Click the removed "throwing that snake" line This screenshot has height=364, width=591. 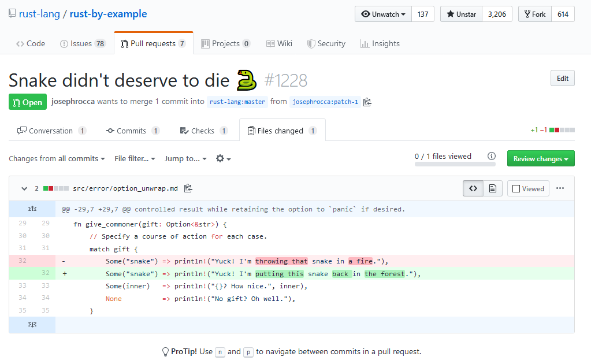point(315,261)
